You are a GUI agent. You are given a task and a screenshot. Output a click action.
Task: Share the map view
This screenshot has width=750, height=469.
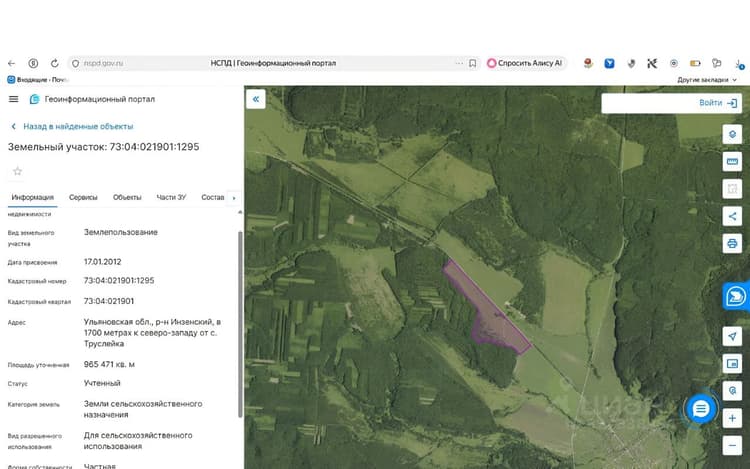(732, 216)
